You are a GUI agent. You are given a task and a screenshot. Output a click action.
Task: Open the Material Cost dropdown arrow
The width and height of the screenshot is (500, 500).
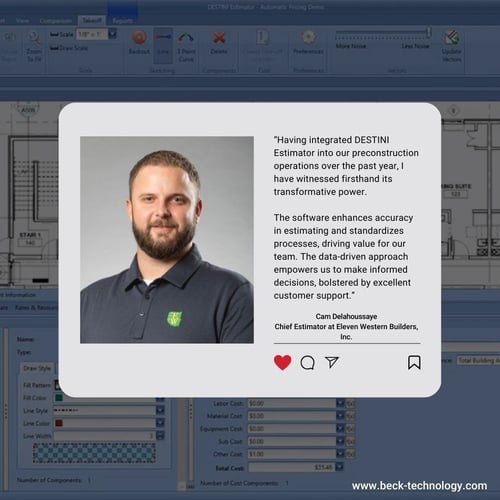point(340,416)
